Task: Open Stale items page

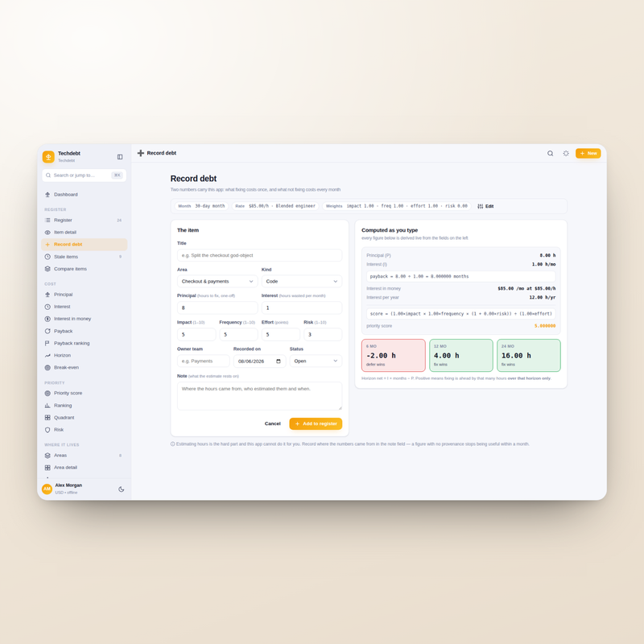Action: pos(85,257)
